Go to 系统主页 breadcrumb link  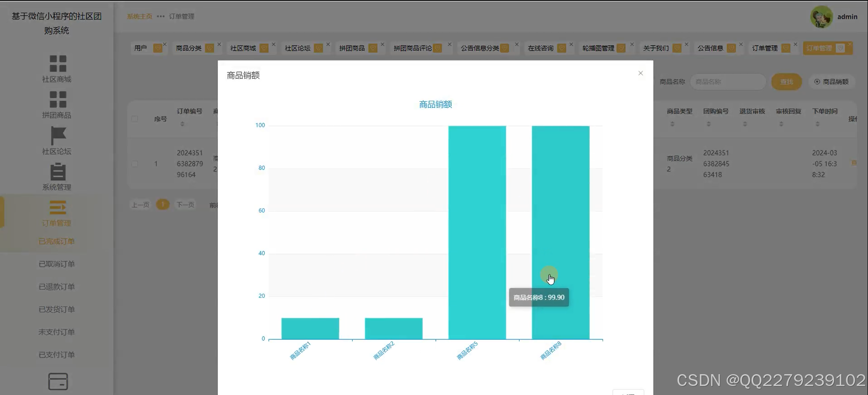[139, 16]
